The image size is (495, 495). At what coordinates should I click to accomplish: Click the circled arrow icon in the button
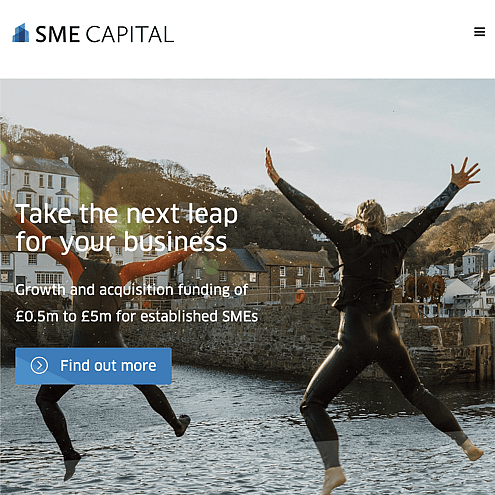(x=39, y=365)
